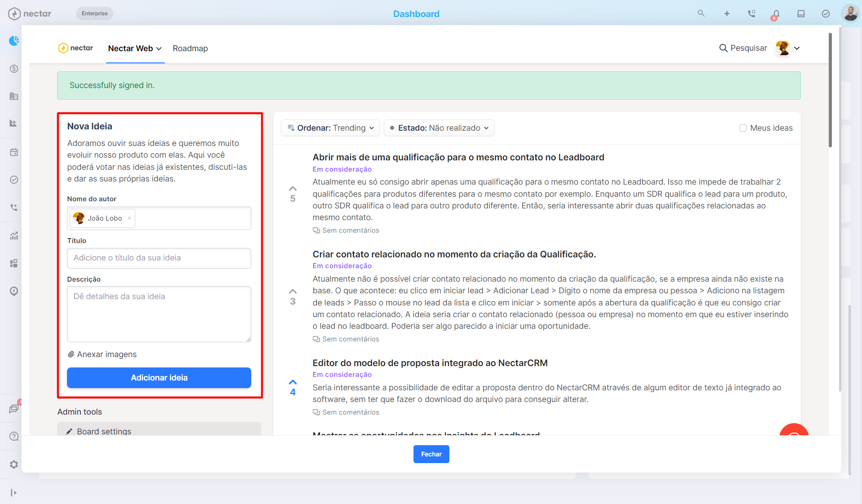This screenshot has height=504, width=862.
Task: Remove João Lobo from author field
Action: [129, 218]
